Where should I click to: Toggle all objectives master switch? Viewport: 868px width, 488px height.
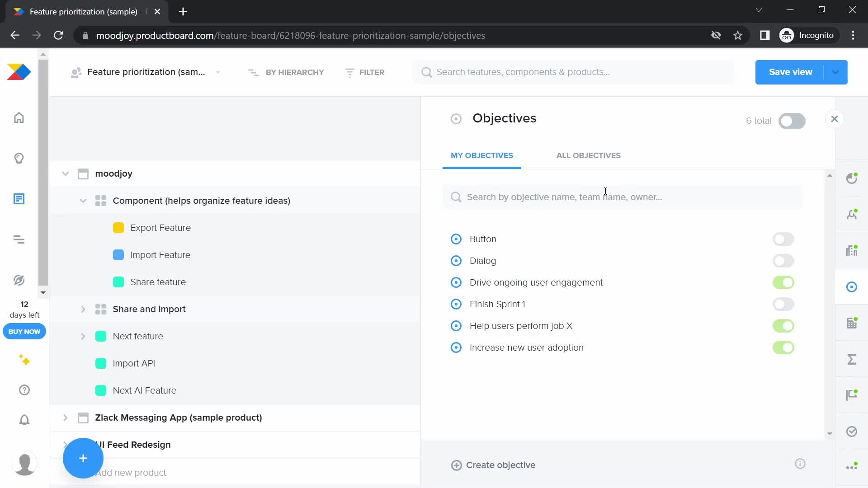pyautogui.click(x=792, y=121)
